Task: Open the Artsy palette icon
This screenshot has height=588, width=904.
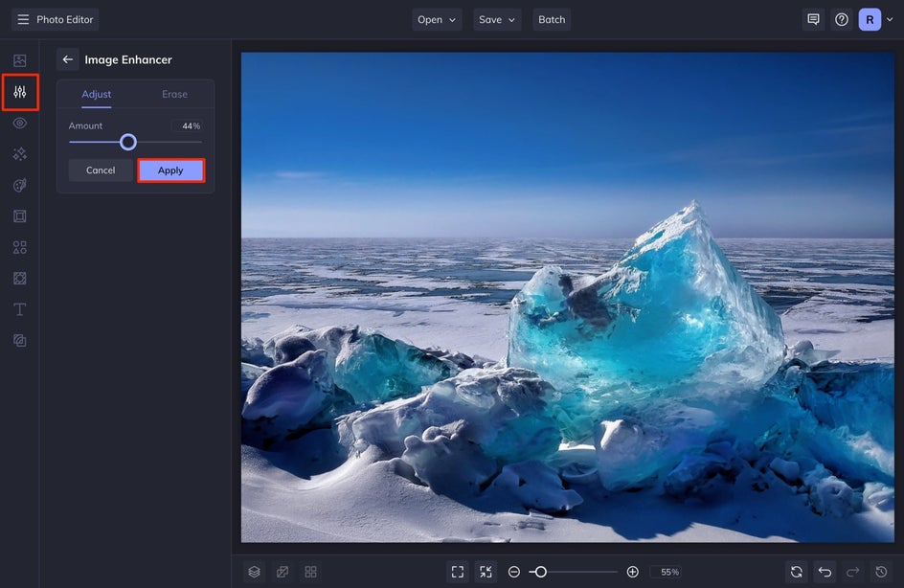Action: (x=19, y=185)
